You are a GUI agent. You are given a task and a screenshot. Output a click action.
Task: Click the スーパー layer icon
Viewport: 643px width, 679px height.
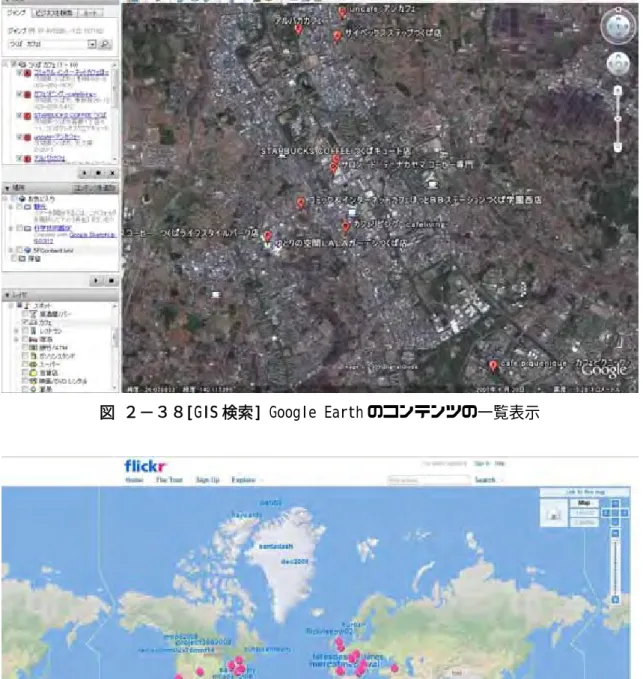(x=33, y=364)
